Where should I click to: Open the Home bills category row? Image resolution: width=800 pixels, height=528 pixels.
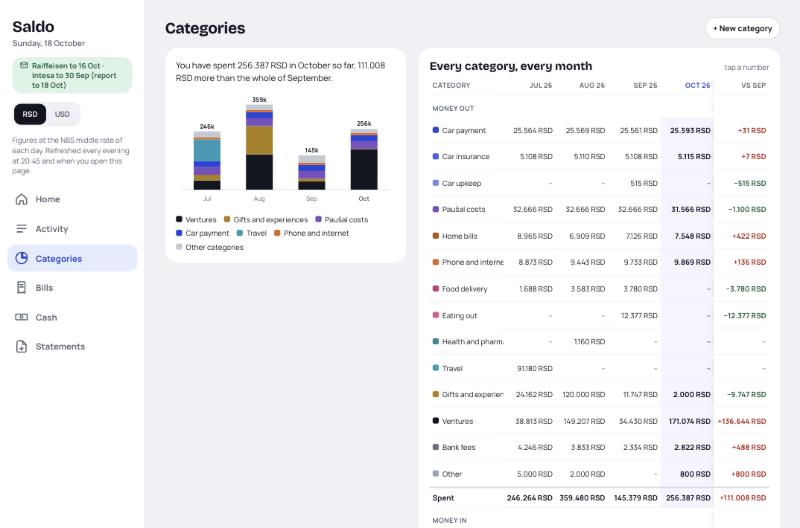point(599,236)
